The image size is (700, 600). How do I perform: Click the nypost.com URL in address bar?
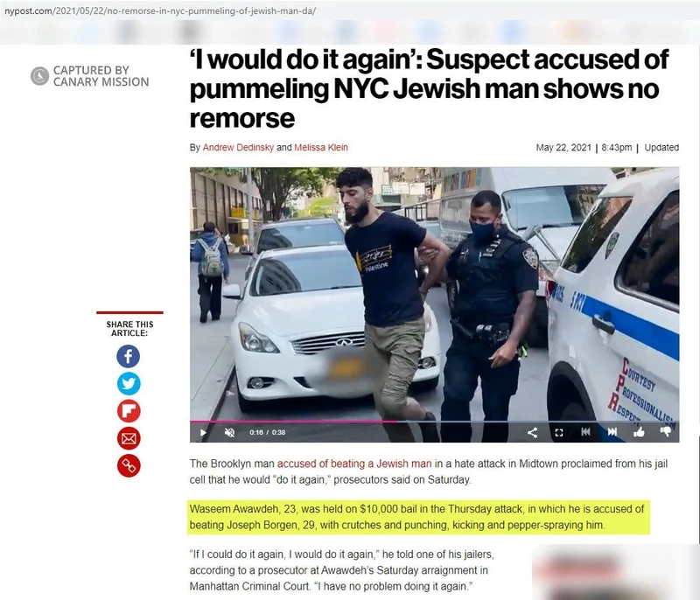tap(160, 10)
